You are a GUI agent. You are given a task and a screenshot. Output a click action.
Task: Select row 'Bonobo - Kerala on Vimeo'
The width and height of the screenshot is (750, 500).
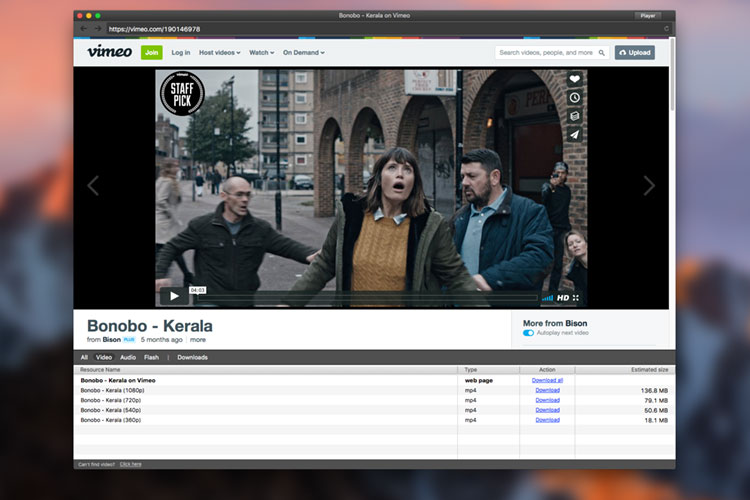click(375, 380)
